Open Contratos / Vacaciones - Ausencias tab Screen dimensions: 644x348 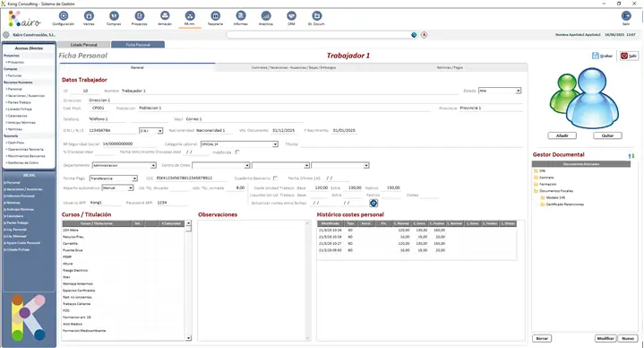(x=294, y=67)
